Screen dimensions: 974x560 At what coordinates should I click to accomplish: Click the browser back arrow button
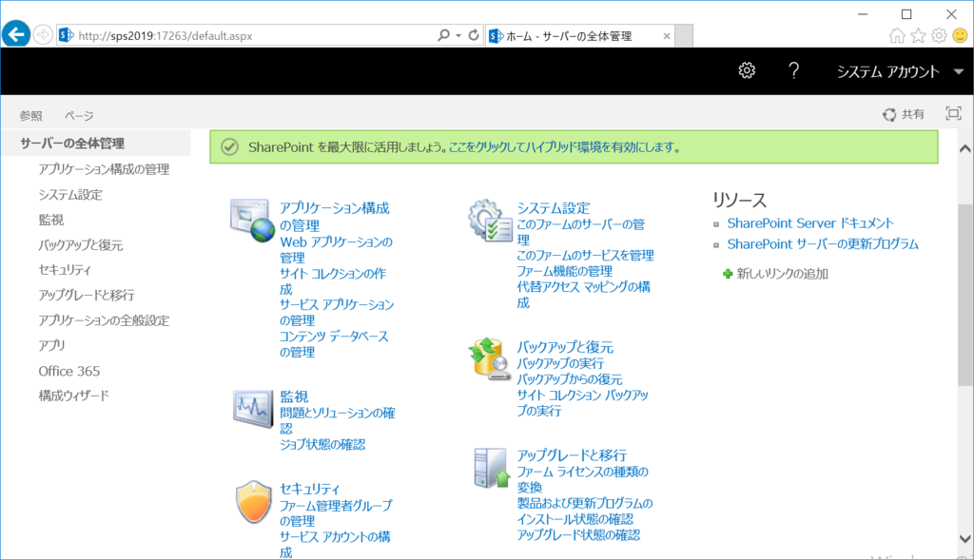(16, 34)
